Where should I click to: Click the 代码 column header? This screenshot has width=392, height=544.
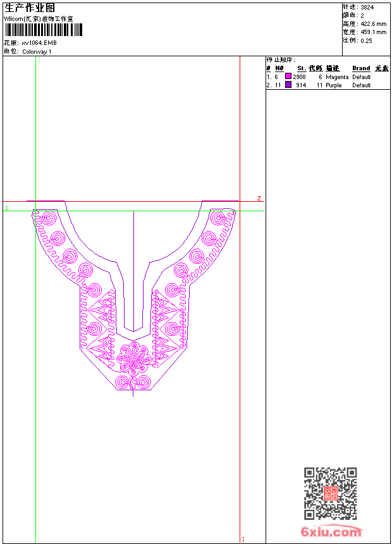click(x=315, y=68)
